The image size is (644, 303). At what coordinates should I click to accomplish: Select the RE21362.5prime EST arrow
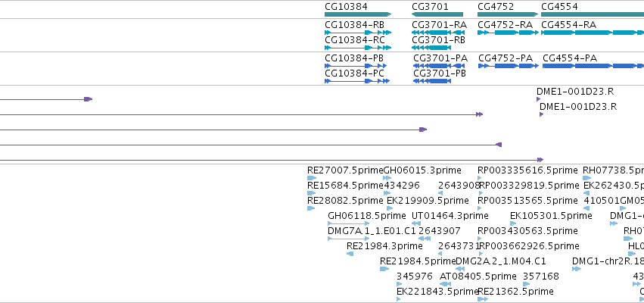(482, 299)
